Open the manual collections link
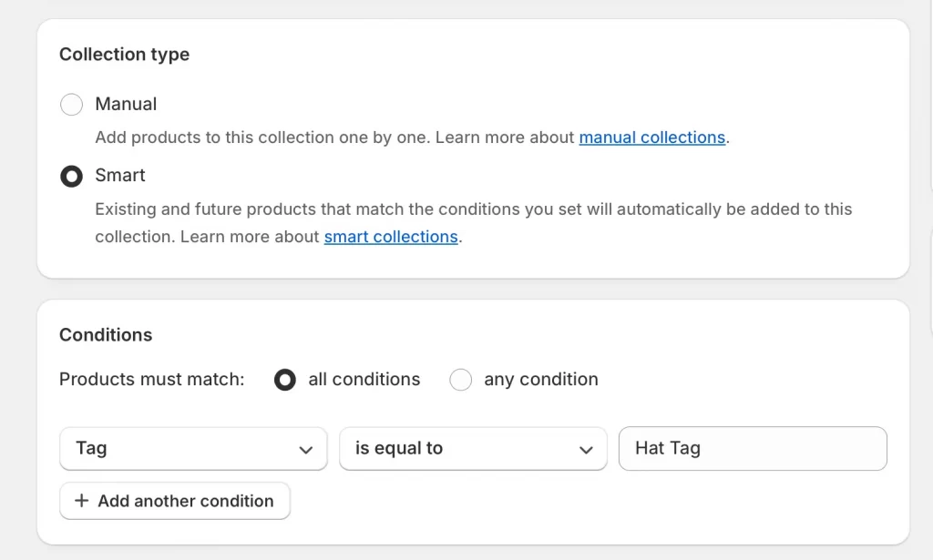Screen dimensions: 933x560 651,137
